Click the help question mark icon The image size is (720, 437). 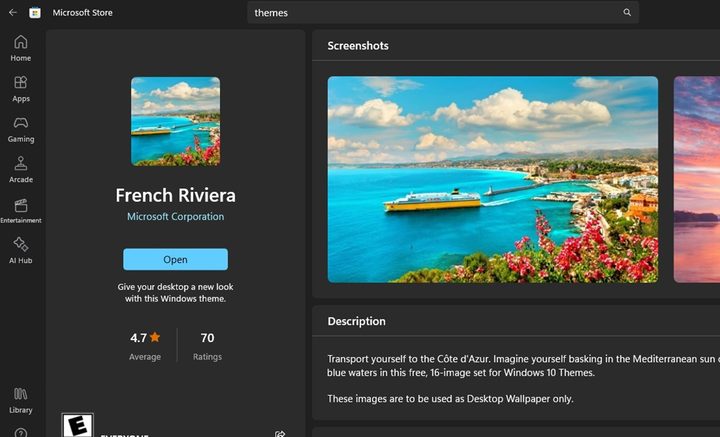[21, 432]
